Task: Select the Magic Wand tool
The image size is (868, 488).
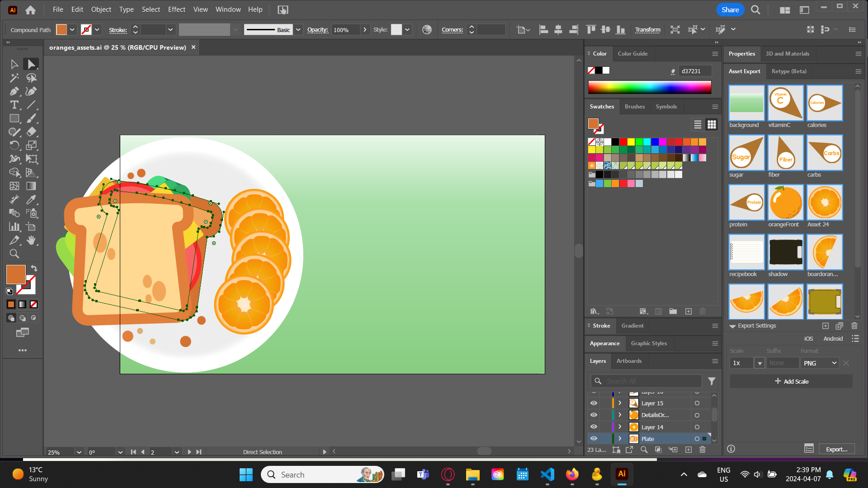Action: coord(14,78)
